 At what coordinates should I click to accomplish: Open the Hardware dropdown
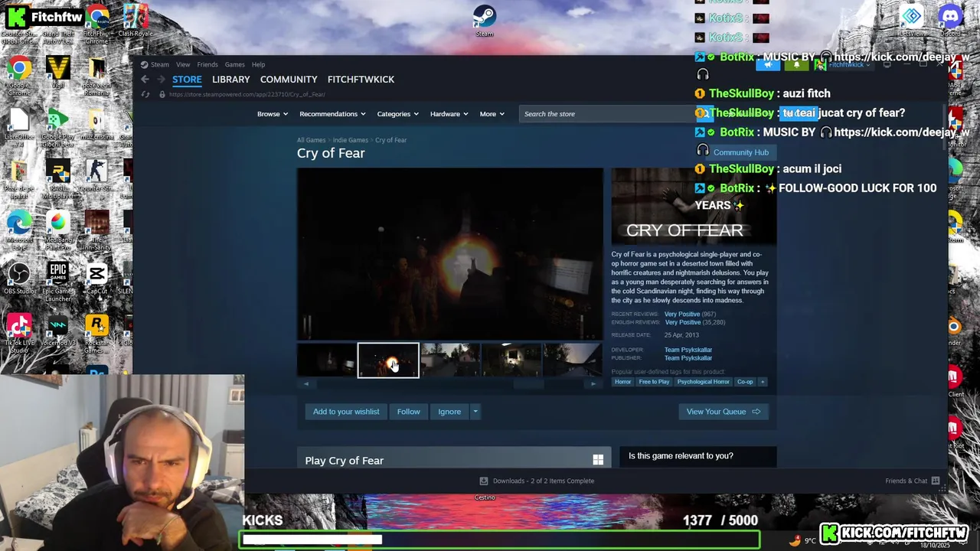(449, 114)
